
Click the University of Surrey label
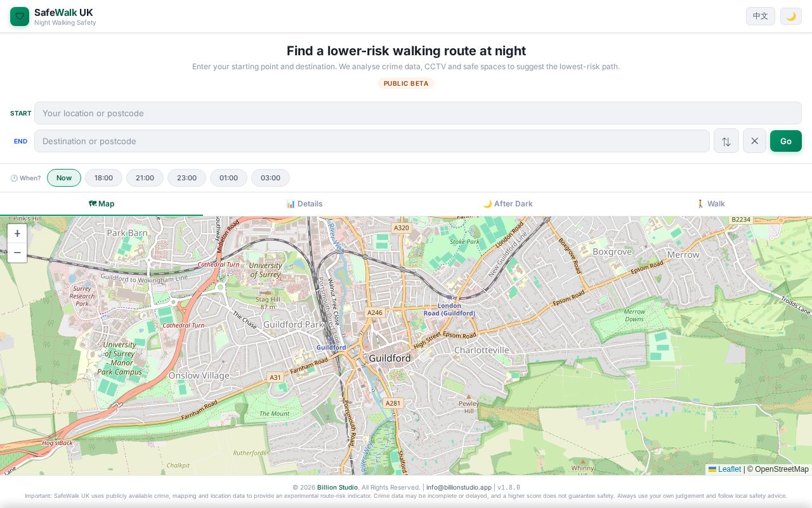coord(266,270)
